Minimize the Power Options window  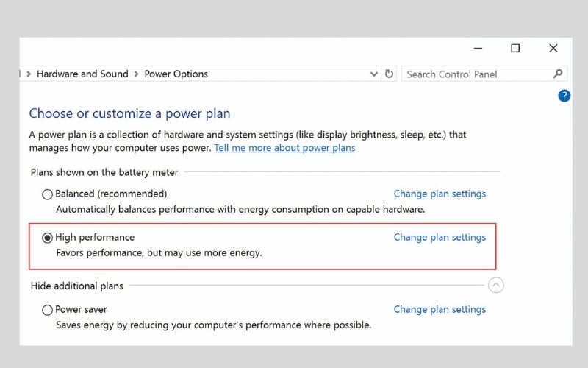[477, 49]
